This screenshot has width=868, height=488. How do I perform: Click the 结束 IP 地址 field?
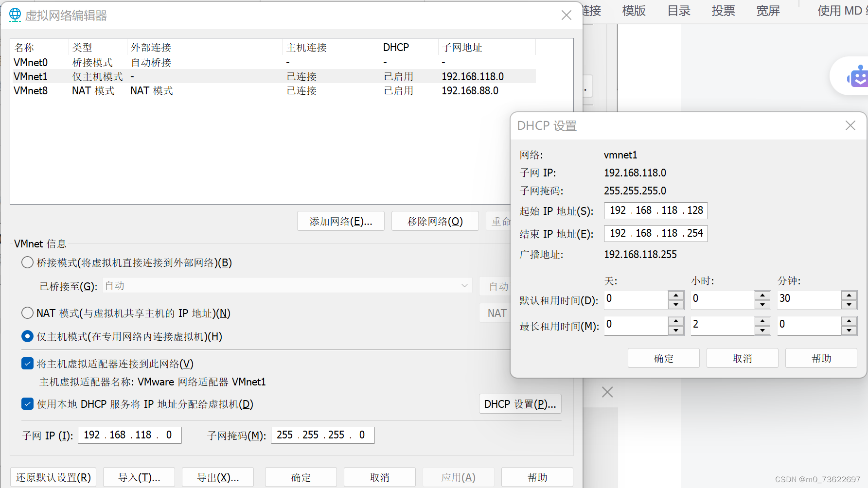point(656,233)
